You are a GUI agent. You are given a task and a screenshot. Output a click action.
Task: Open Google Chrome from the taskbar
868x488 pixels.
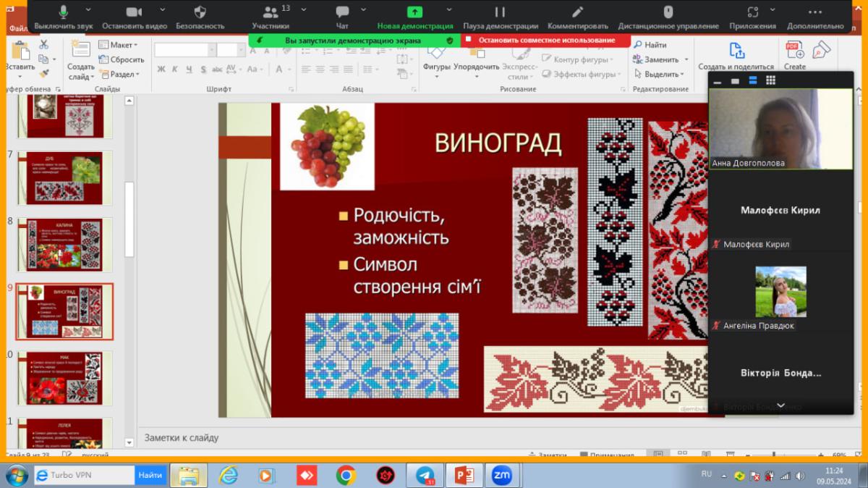coord(346,475)
